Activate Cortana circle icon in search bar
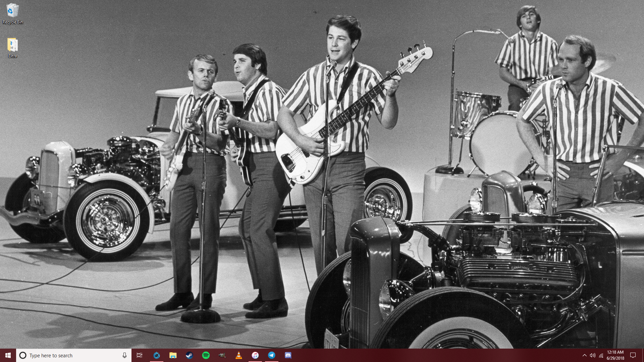The image size is (644, 362). point(23,355)
